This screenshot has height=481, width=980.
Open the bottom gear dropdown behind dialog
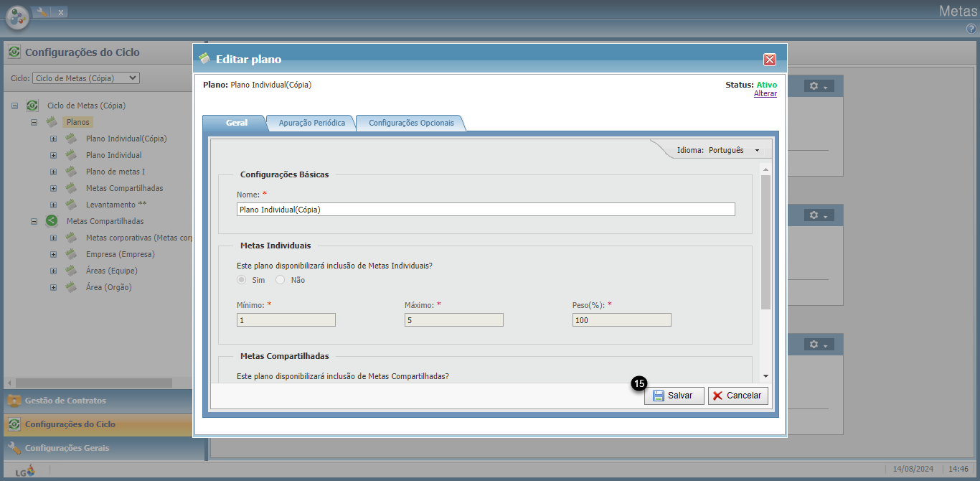[819, 345]
